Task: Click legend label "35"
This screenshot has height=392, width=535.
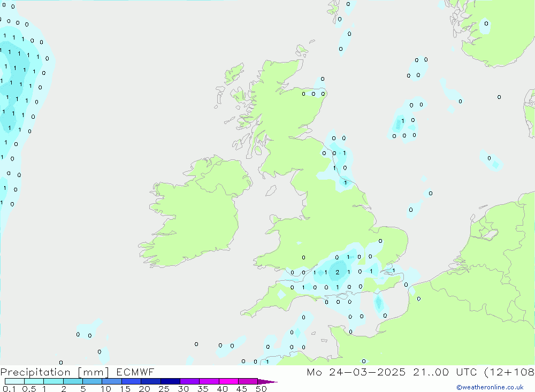Action: point(203,389)
